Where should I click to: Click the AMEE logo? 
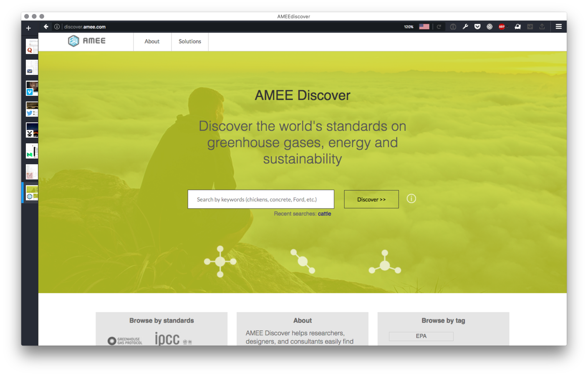87,41
